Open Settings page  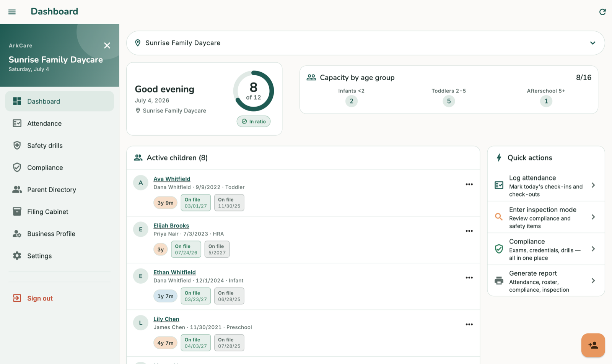pos(60,256)
